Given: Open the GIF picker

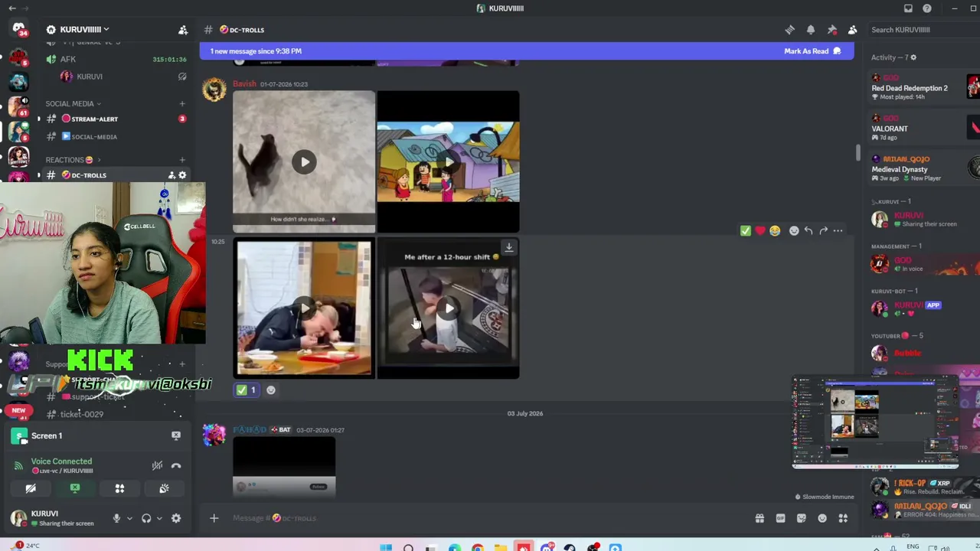Looking at the screenshot, I should (x=780, y=518).
